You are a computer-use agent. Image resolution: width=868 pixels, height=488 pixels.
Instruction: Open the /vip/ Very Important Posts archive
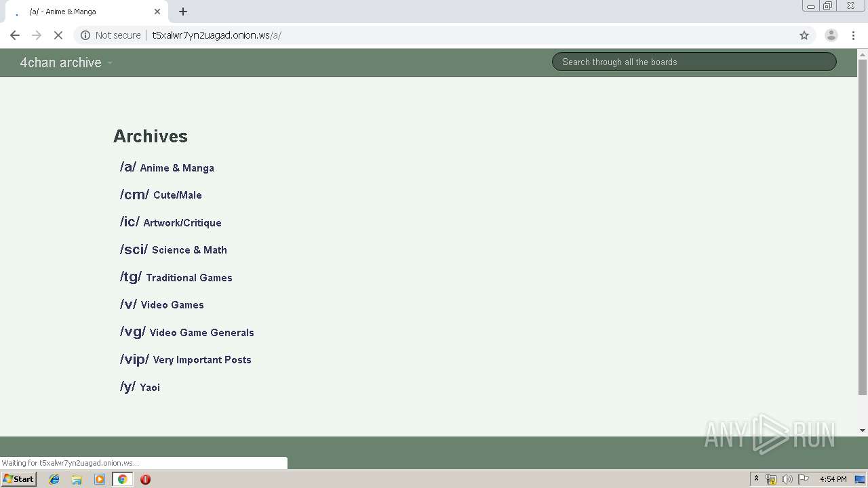[x=186, y=359]
